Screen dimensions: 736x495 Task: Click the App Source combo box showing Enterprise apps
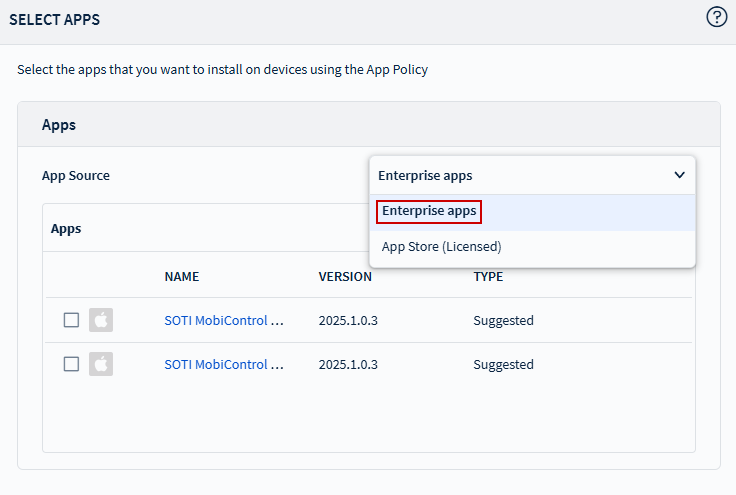click(520, 175)
